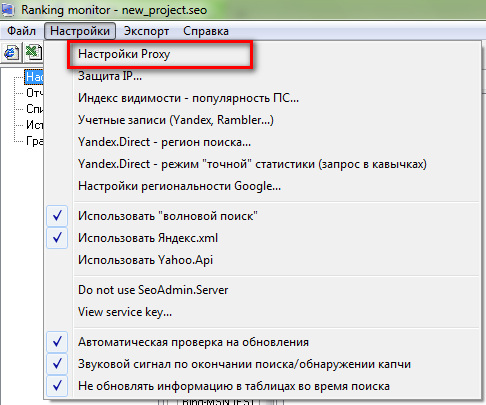Toggle Использовать "волновой поиск" option
The image size is (486, 405).
coord(263,216)
